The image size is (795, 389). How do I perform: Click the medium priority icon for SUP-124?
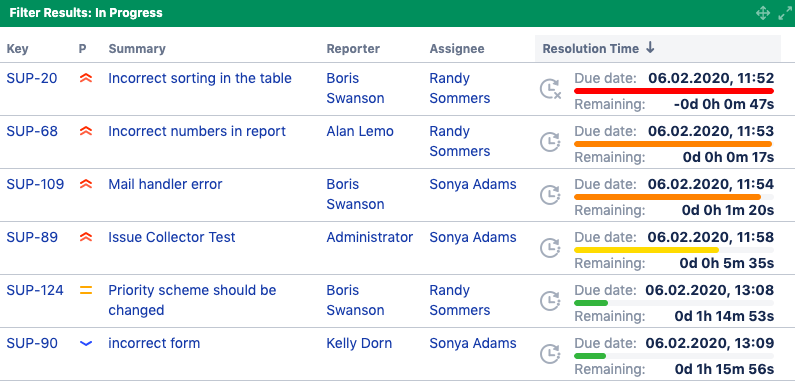[x=86, y=291]
